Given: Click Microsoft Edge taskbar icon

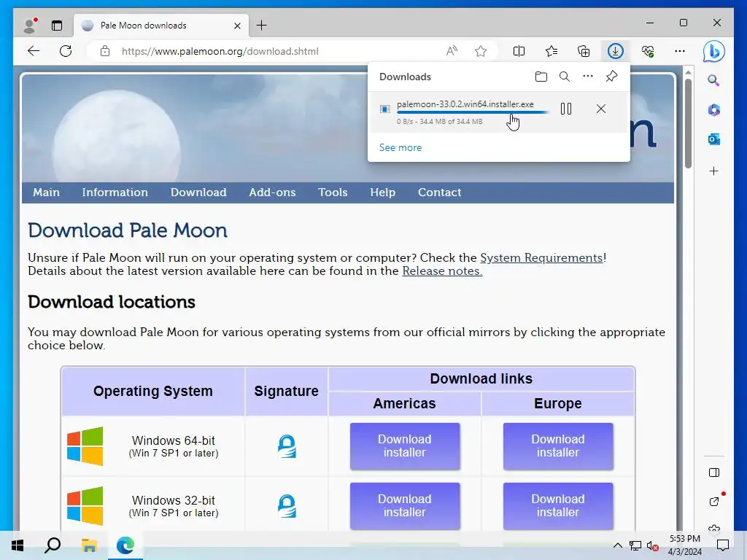Looking at the screenshot, I should [x=125, y=545].
